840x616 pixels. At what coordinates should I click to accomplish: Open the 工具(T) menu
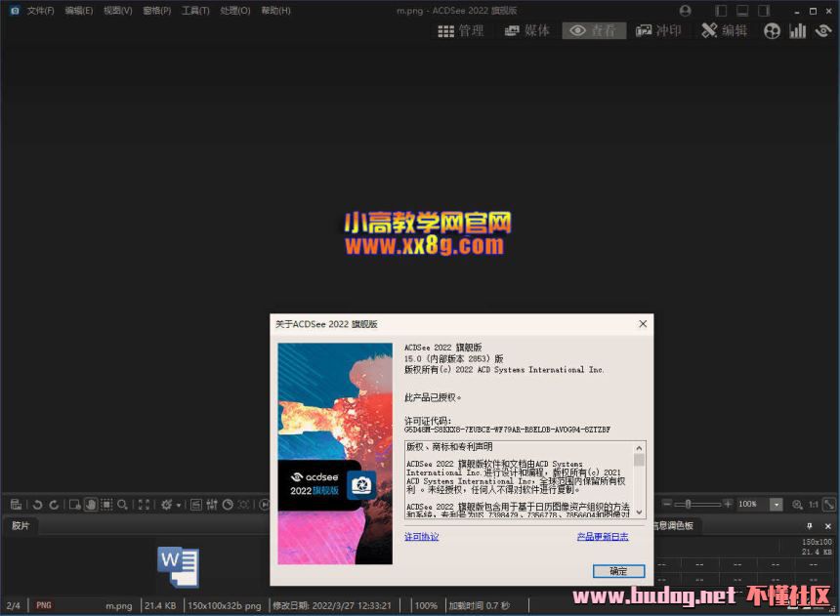(195, 10)
